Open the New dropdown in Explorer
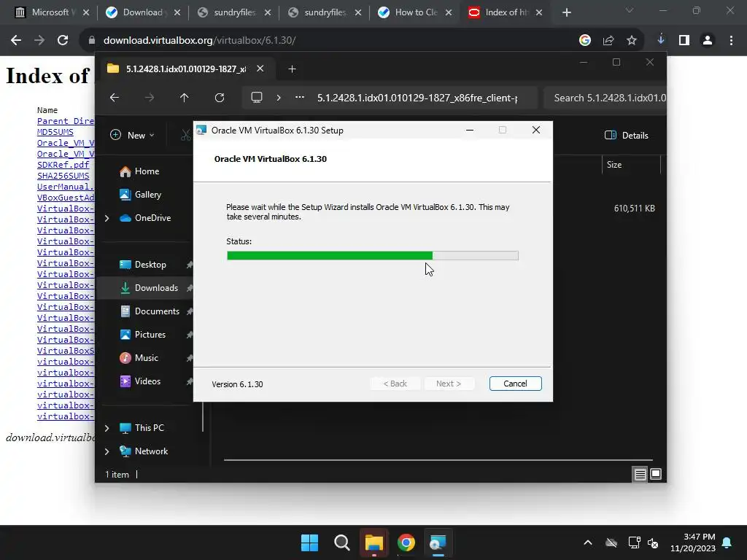This screenshot has width=747, height=560. tap(133, 135)
